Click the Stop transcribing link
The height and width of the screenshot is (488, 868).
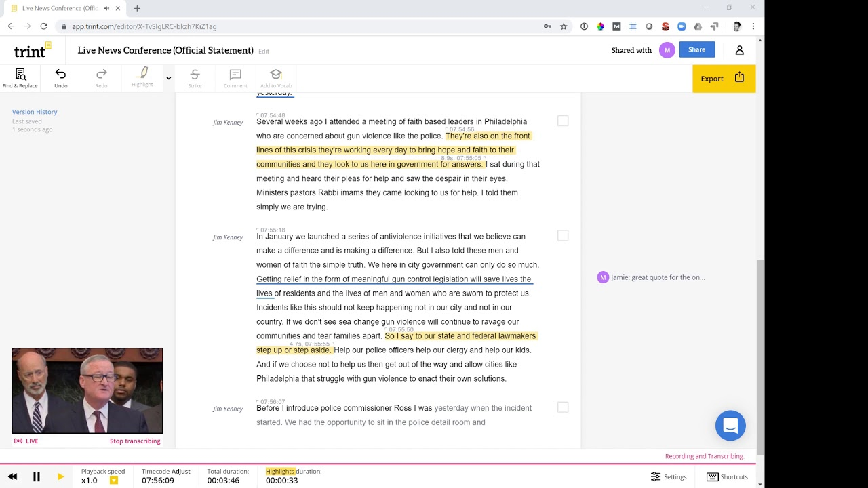tap(135, 441)
